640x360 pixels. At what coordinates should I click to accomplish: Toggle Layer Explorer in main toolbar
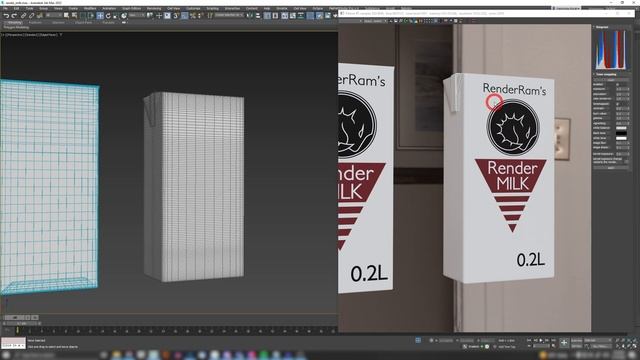(275, 16)
